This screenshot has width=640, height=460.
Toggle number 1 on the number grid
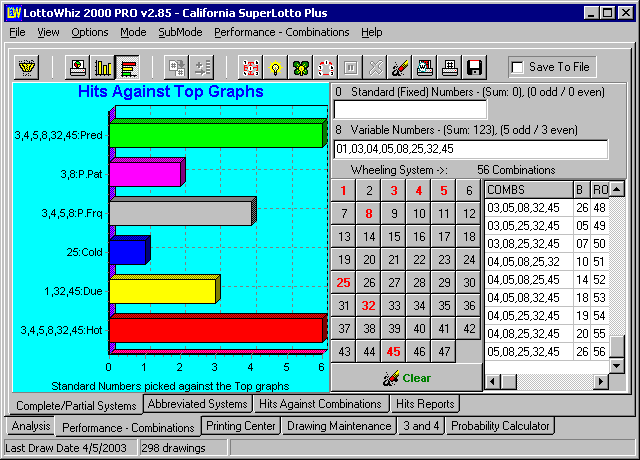pos(343,191)
